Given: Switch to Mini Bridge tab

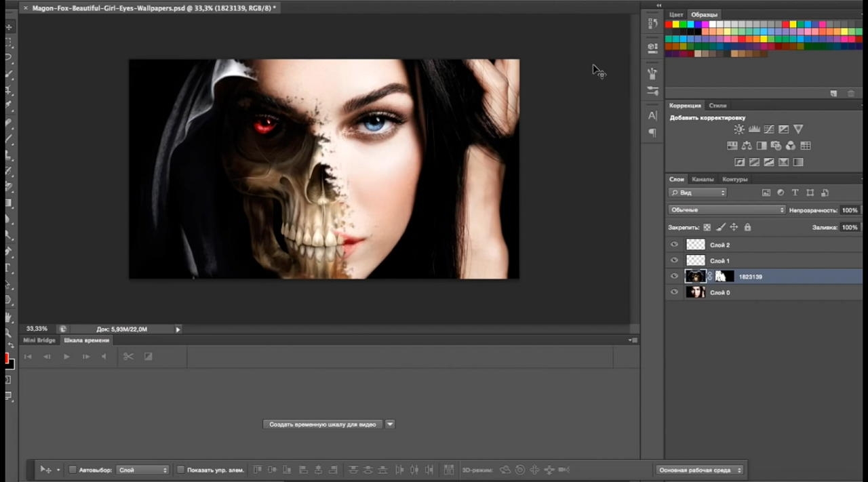Looking at the screenshot, I should (39, 340).
